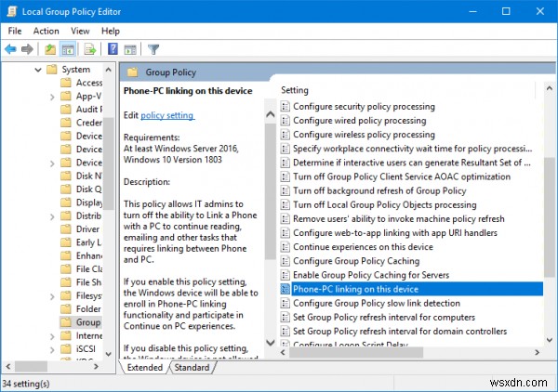Click the Export List toolbar icon
This screenshot has width=558, height=392.
coord(90,49)
